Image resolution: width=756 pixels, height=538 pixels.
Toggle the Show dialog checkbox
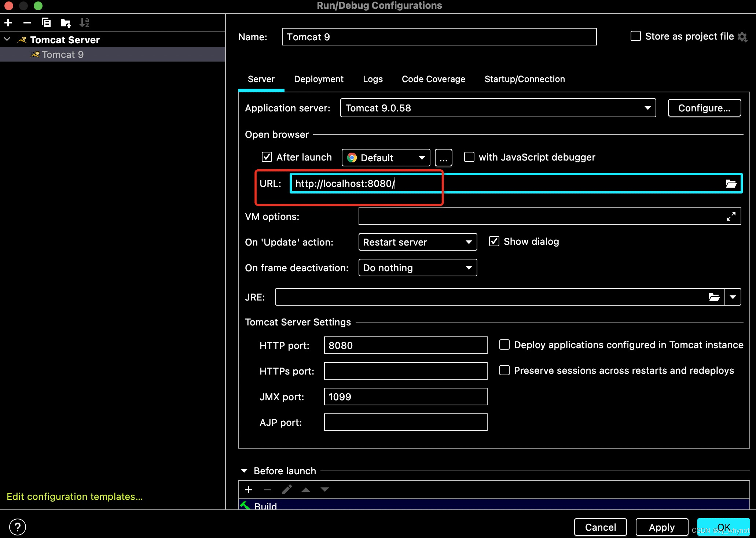pos(494,242)
